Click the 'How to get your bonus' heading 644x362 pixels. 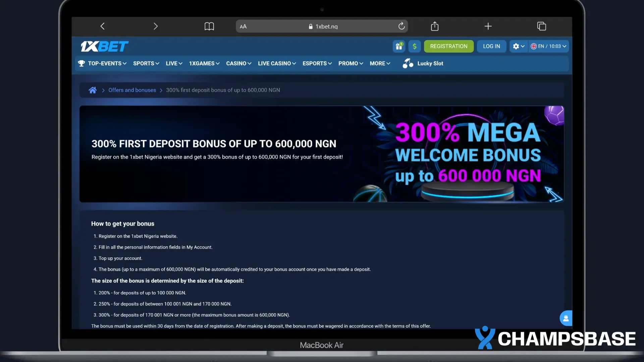click(123, 224)
